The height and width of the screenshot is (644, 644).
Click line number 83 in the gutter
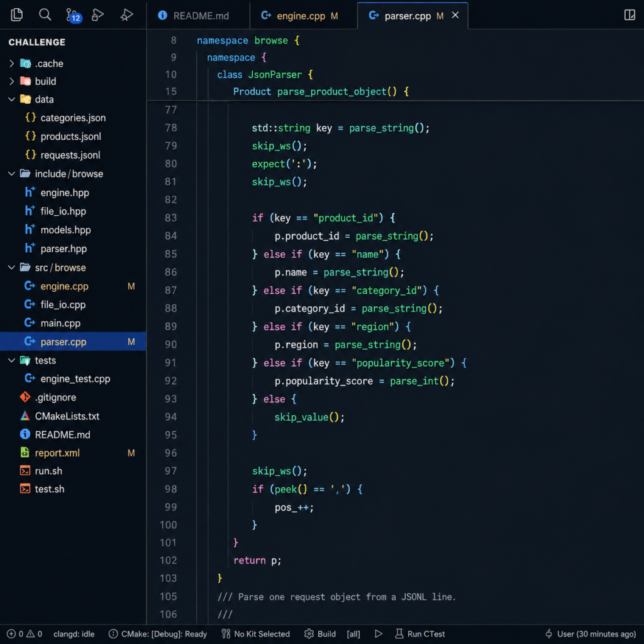[170, 218]
